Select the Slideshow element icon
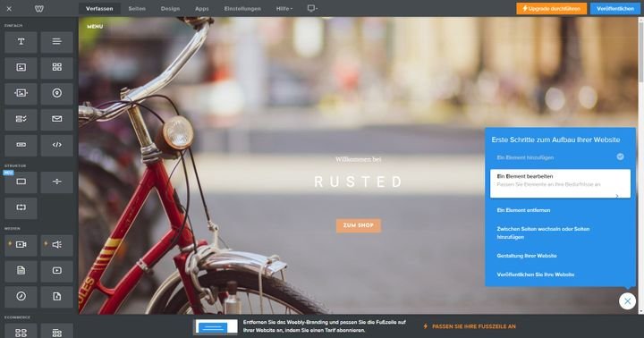 (x=21, y=94)
